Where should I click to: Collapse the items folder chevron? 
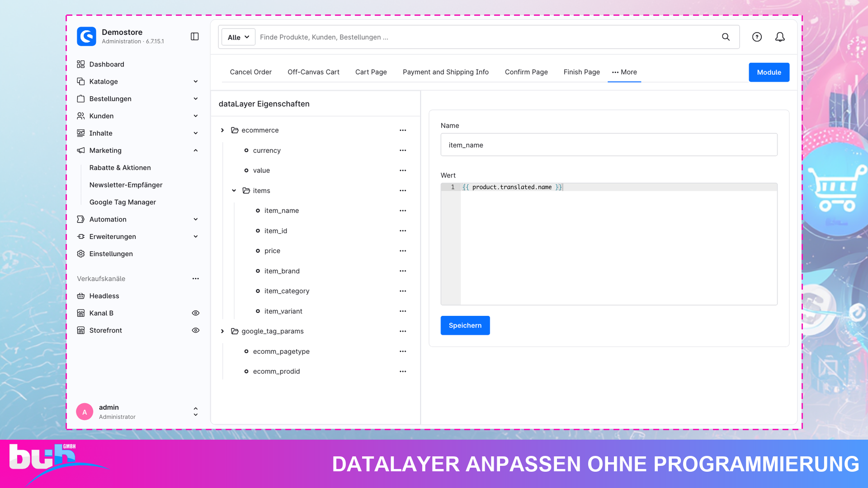click(234, 191)
